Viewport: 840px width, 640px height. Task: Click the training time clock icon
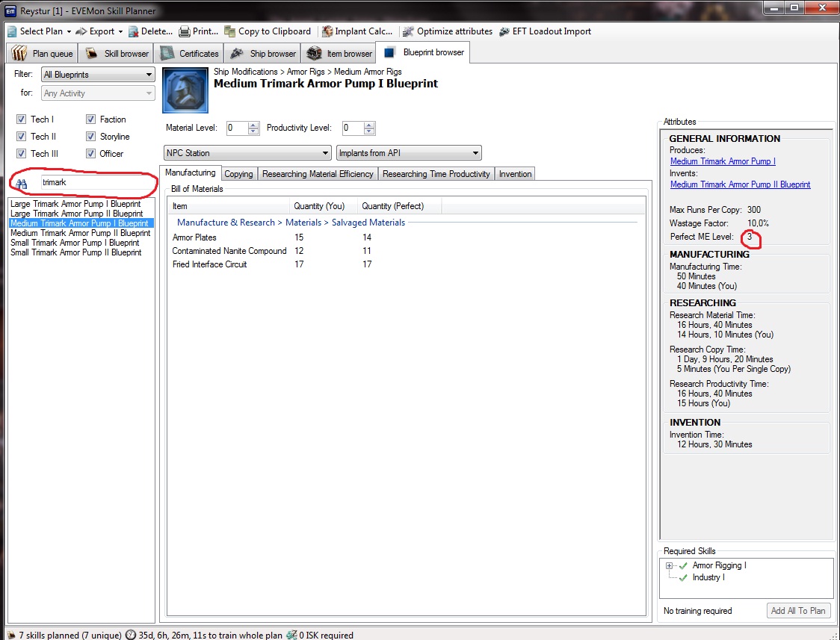pyautogui.click(x=131, y=636)
